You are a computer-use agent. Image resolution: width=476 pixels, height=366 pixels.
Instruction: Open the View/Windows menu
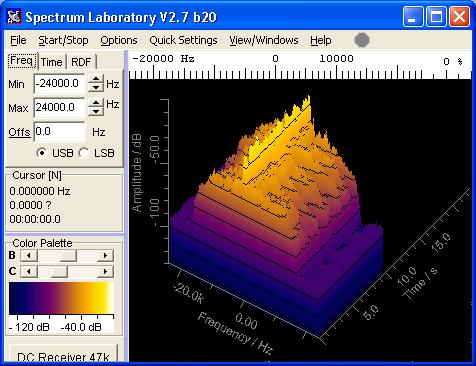pos(264,40)
